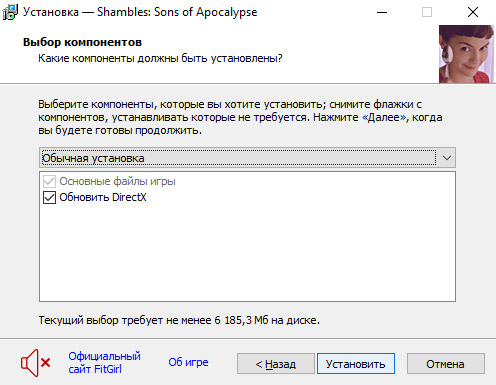Click the required disk space text line
The image size is (496, 385).
[179, 320]
